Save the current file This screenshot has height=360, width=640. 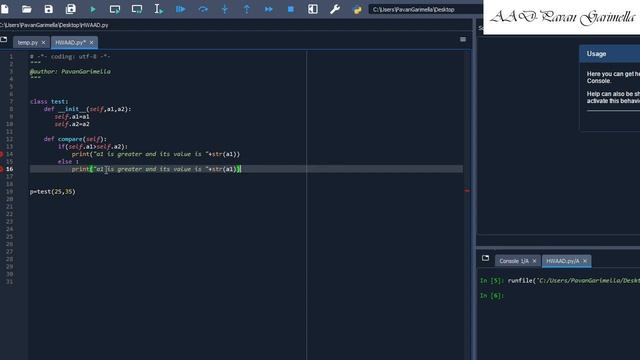[49, 9]
